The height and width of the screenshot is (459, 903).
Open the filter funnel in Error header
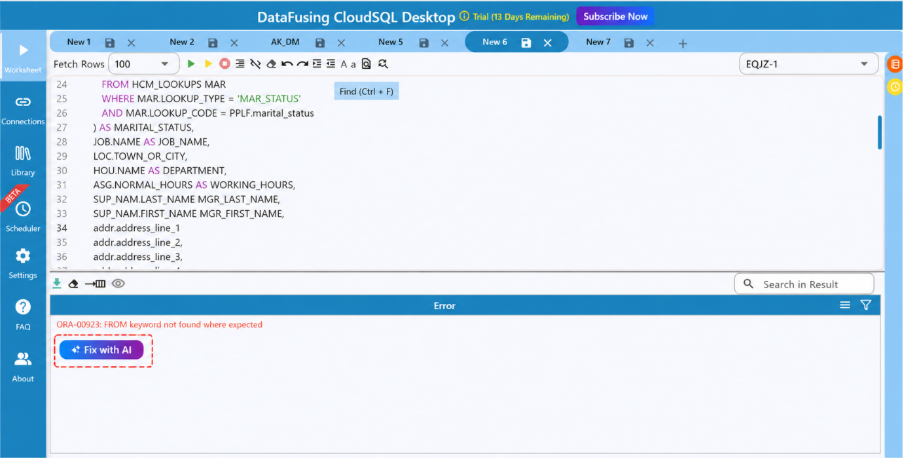(866, 305)
